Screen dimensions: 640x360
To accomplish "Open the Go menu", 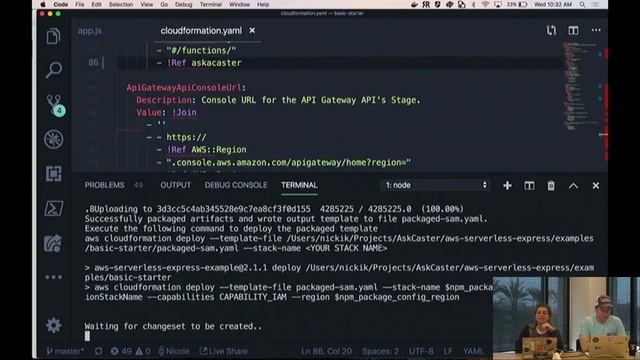I will [x=164, y=4].
